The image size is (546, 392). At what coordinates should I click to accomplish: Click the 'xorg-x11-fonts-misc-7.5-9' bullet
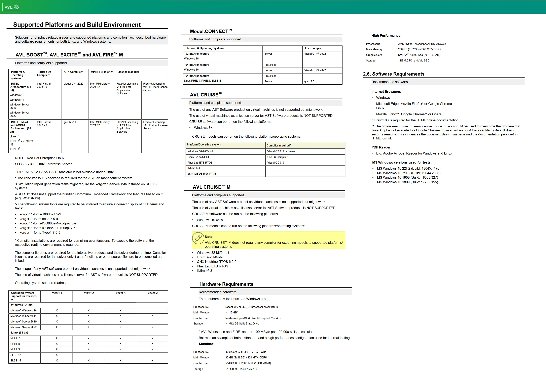pyautogui.click(x=39, y=219)
